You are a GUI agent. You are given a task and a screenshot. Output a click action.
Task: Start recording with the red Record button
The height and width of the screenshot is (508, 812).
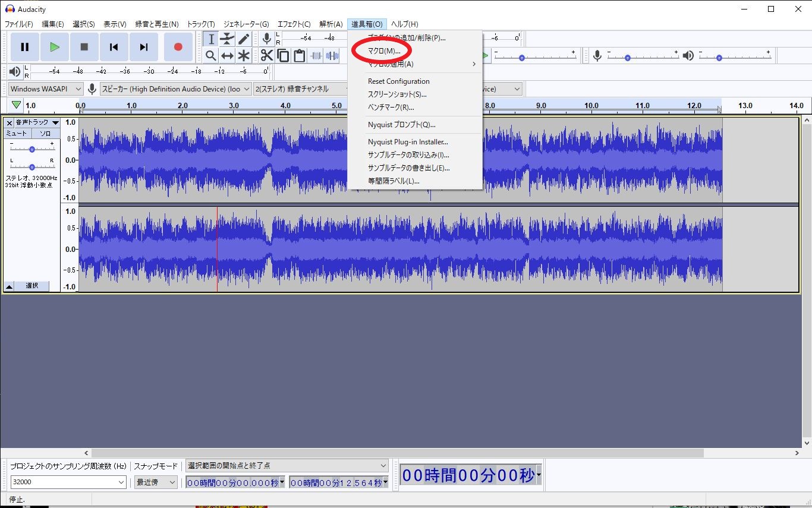178,47
